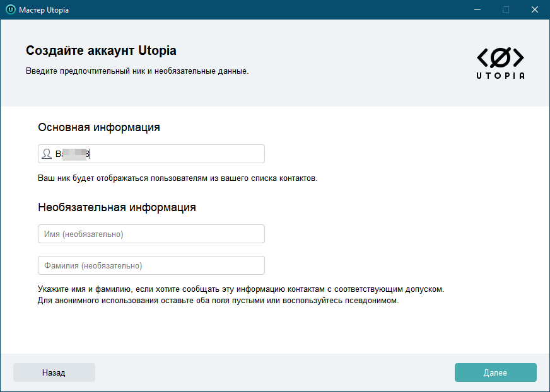Click the 'Фамилия (необязательно)' input field

coord(151,265)
